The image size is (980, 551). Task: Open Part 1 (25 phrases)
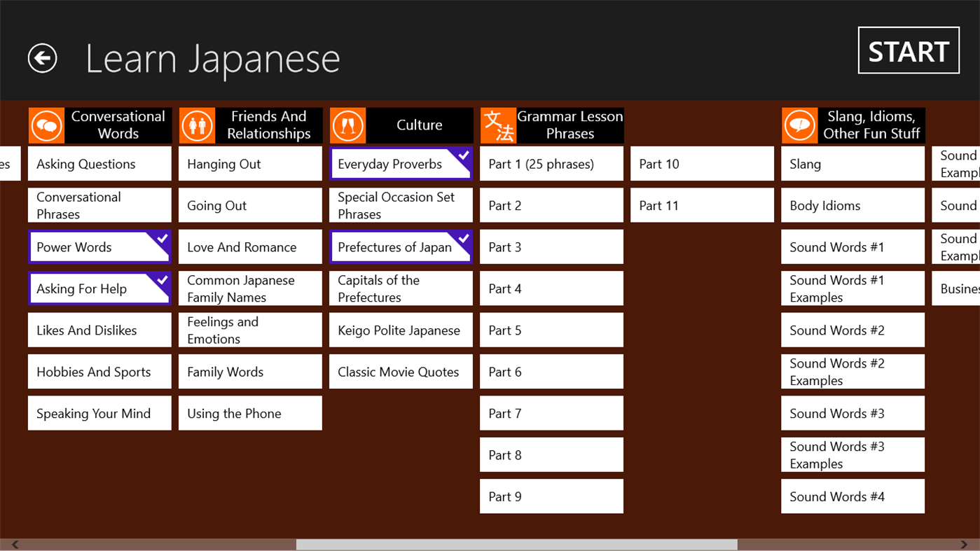[x=551, y=163]
